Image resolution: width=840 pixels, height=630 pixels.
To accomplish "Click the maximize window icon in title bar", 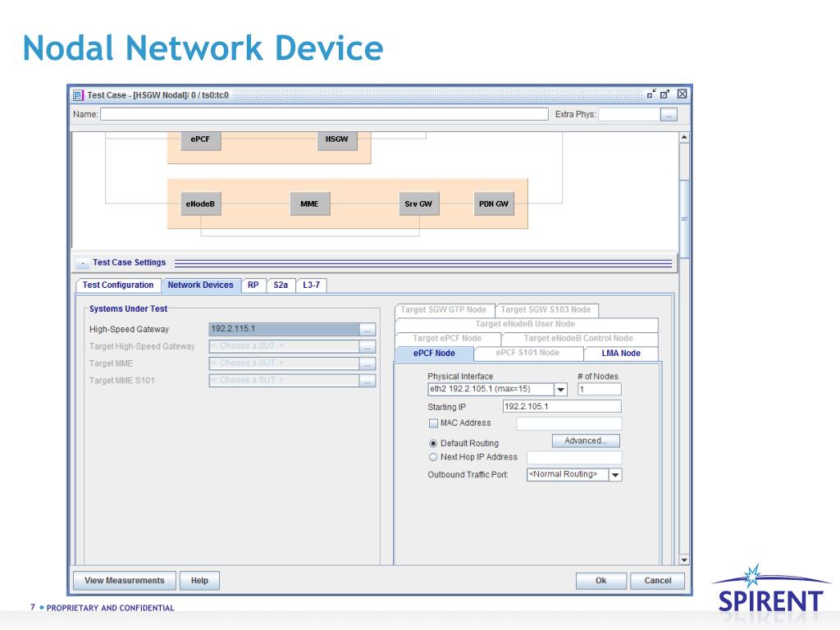I will coord(664,94).
